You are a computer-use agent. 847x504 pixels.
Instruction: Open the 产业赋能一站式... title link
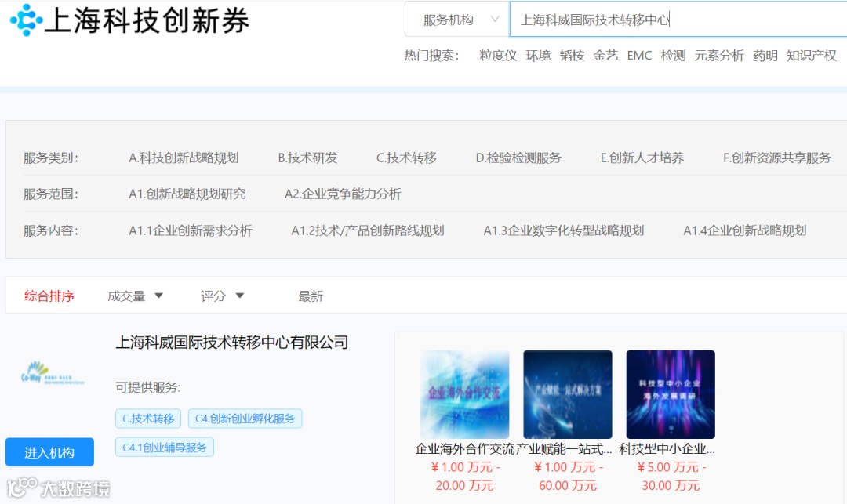(564, 449)
